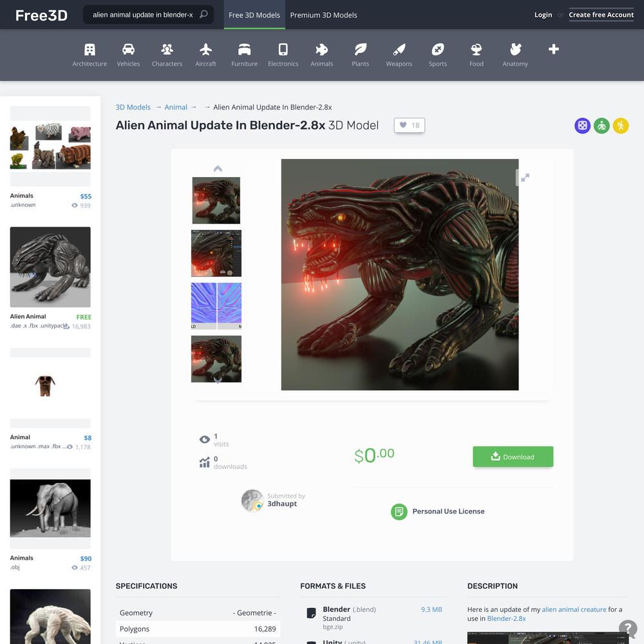Click the yellow animated figure badge

tap(621, 126)
